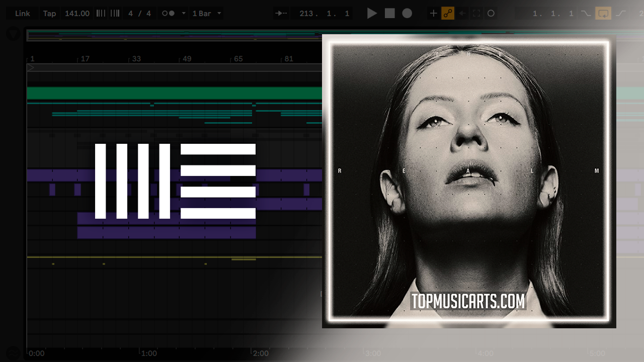This screenshot has height=362, width=644.
Task: Open the 1 Bar quantization dropdown
Action: point(206,14)
